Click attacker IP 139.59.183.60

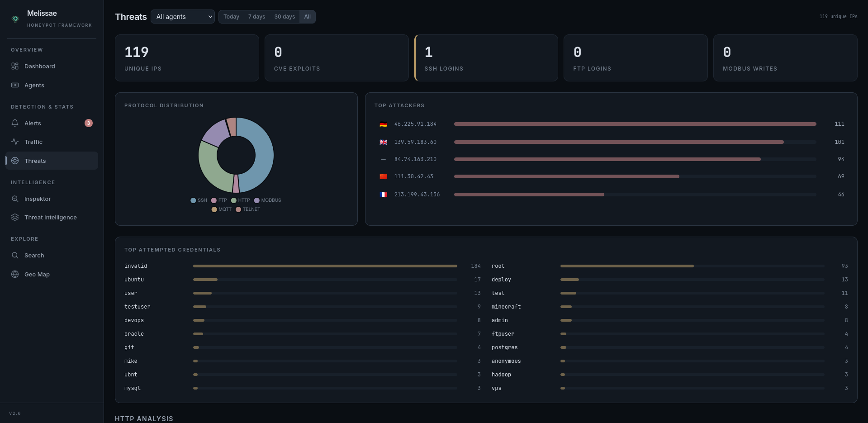tap(415, 142)
